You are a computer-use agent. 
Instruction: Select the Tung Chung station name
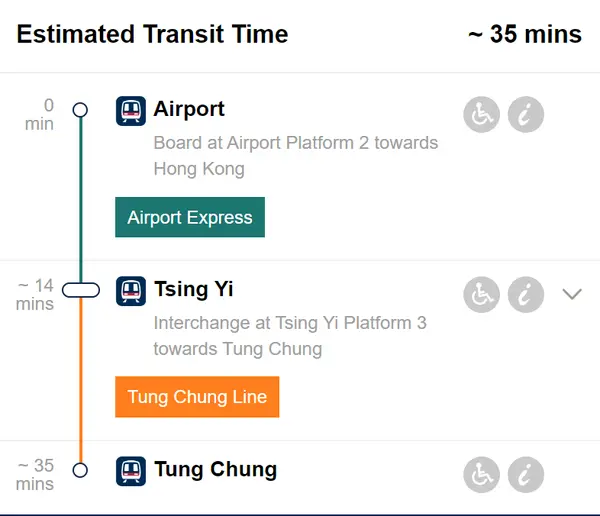point(215,469)
